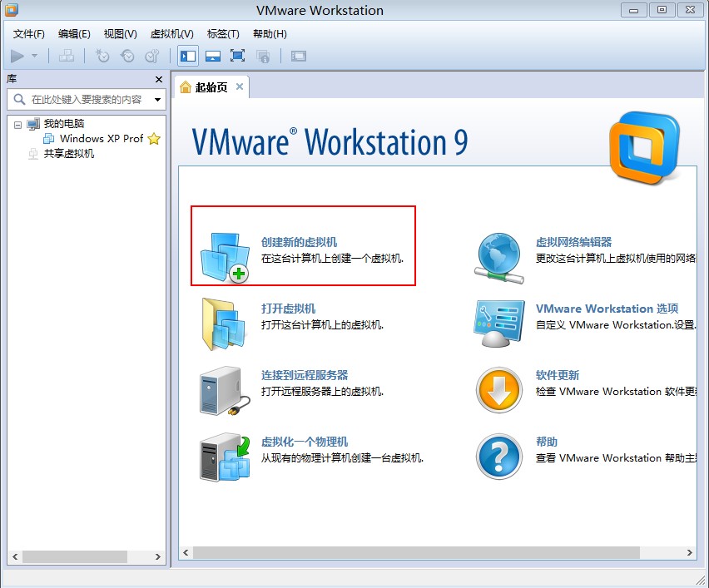Click the home page scroll right arrow
This screenshot has height=588, width=709.
point(690,552)
